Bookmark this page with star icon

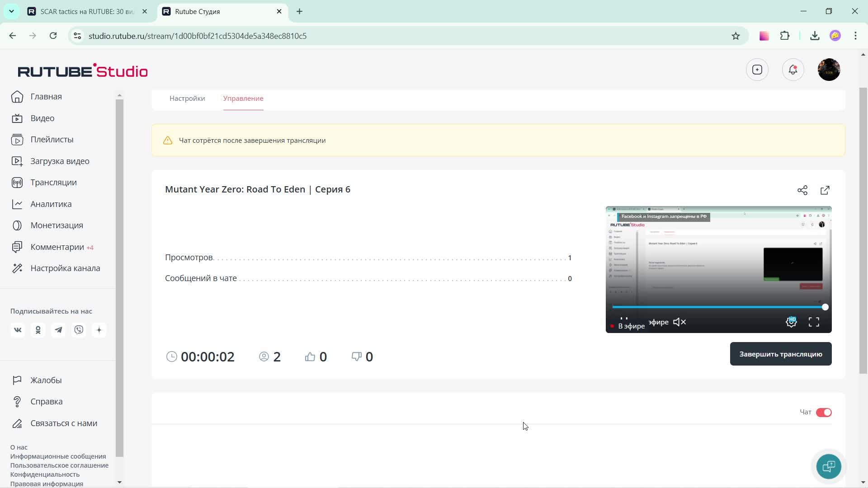coord(736,36)
